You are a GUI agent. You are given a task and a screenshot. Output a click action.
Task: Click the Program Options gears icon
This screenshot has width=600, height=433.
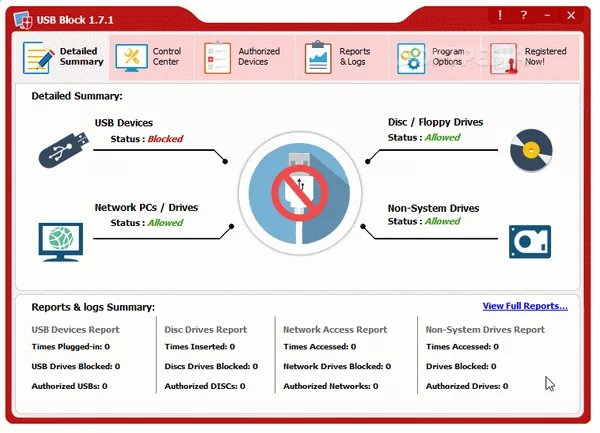tap(411, 58)
